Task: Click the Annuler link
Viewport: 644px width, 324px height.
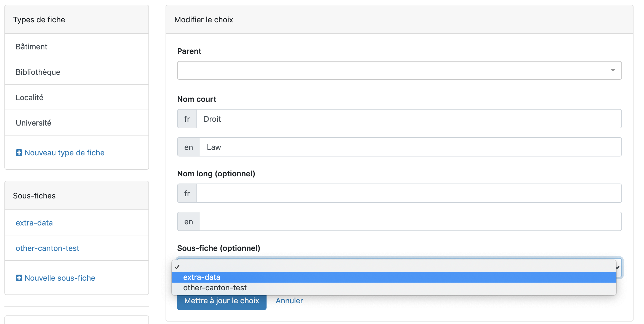Action: (289, 301)
